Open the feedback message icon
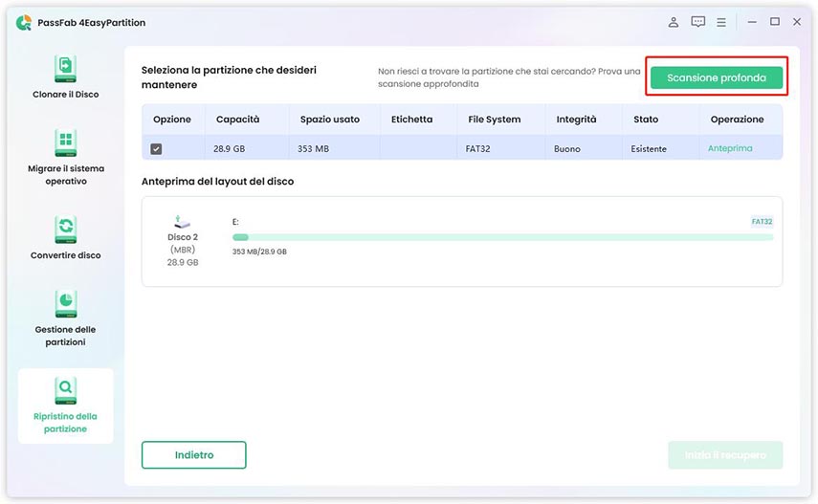The image size is (818, 504). click(x=698, y=22)
